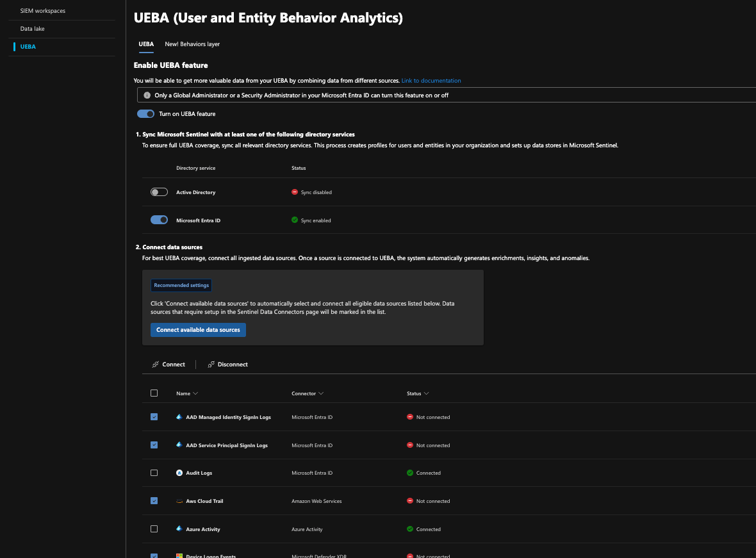Click the Recommended settings badge
This screenshot has height=558, width=756.
click(x=181, y=286)
